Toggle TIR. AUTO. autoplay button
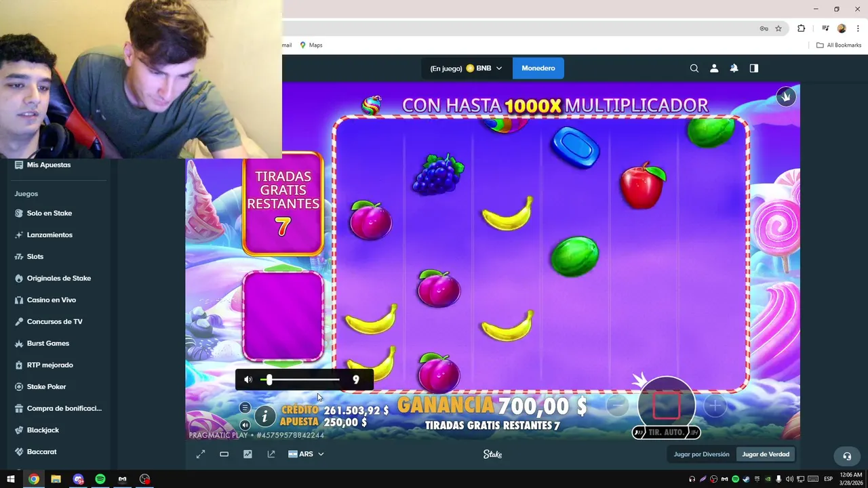This screenshot has height=488, width=868. pos(666,432)
